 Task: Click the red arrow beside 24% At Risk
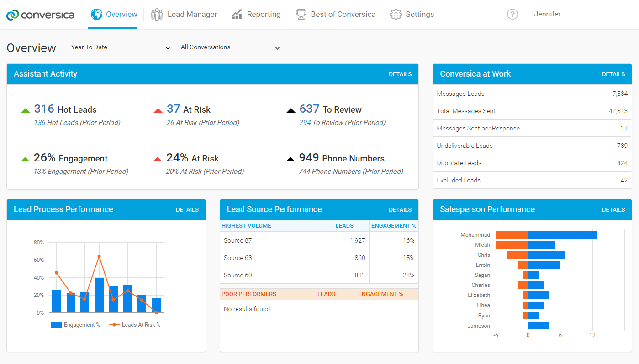coord(158,159)
